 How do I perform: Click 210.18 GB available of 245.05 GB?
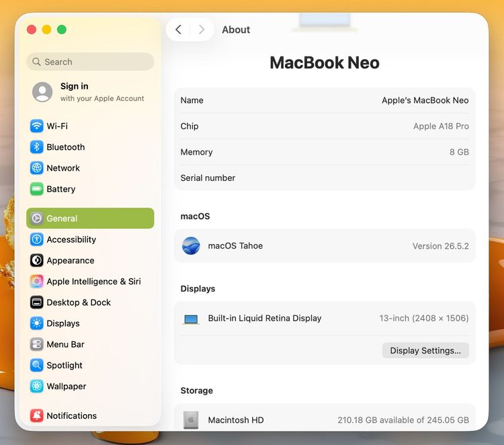pos(403,420)
